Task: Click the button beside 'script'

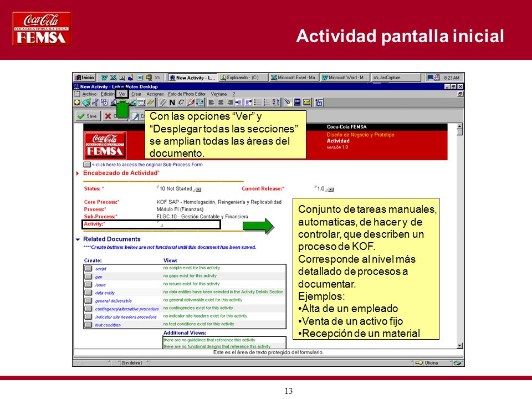Action: [x=88, y=269]
